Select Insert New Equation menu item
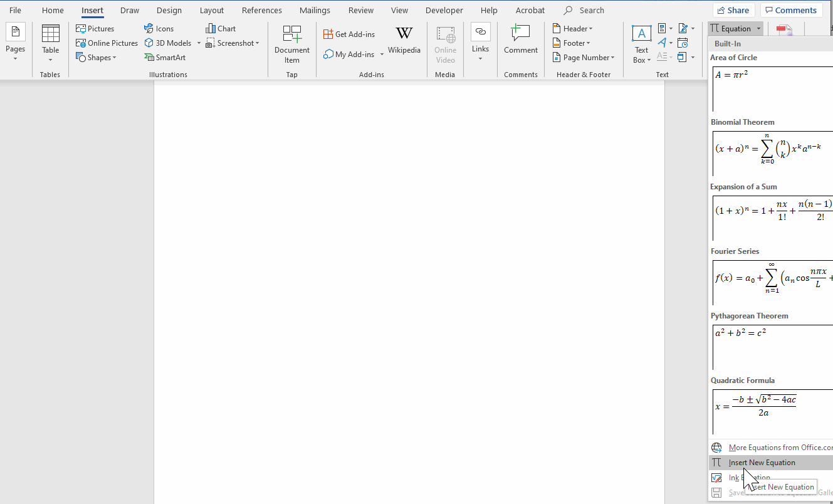Screen dimensions: 833x504 tap(762, 463)
